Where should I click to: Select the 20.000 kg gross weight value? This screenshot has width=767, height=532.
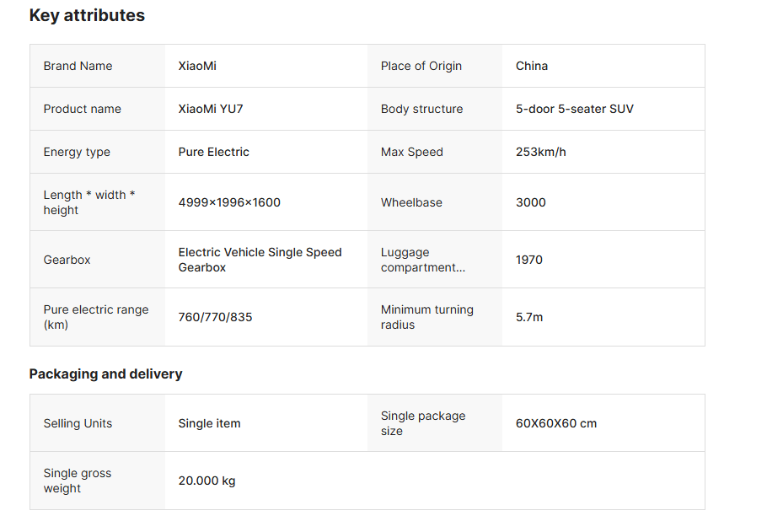[x=206, y=481]
